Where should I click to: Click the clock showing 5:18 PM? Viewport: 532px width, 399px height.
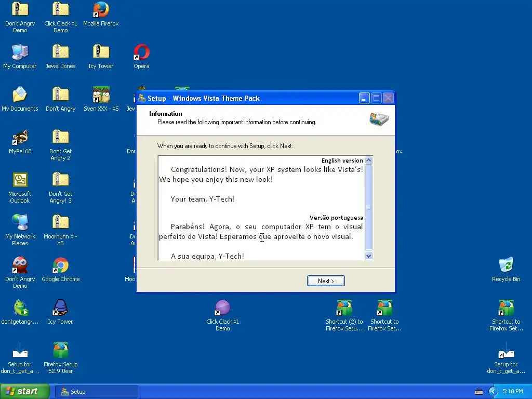click(x=513, y=392)
